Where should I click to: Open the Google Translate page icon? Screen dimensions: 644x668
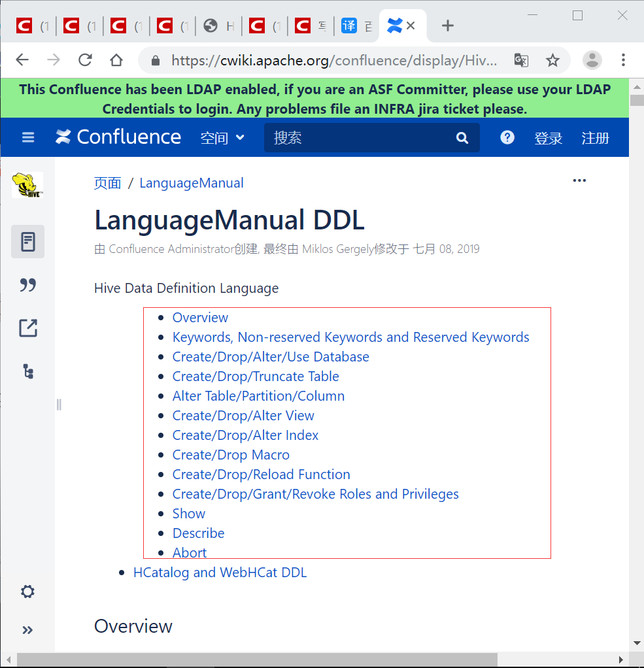[521, 61]
